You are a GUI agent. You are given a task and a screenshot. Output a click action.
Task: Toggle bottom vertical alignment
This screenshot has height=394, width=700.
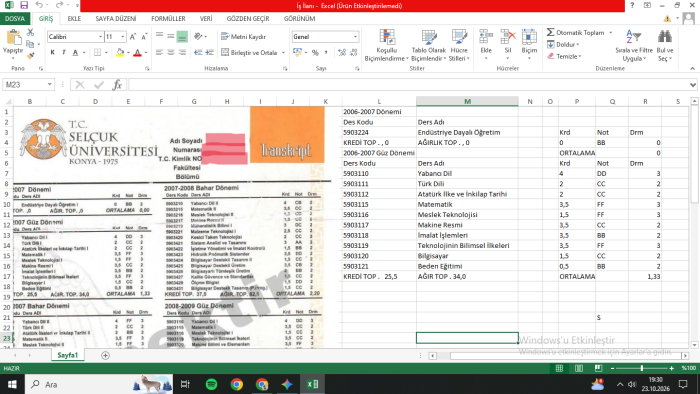182,37
